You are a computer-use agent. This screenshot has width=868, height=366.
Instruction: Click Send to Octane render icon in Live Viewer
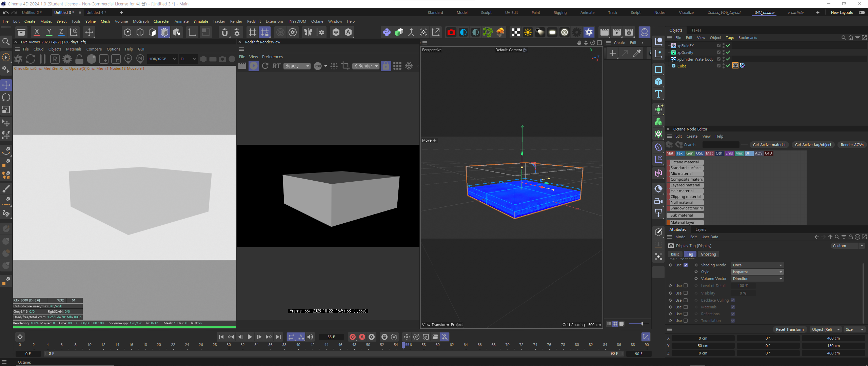[18, 59]
